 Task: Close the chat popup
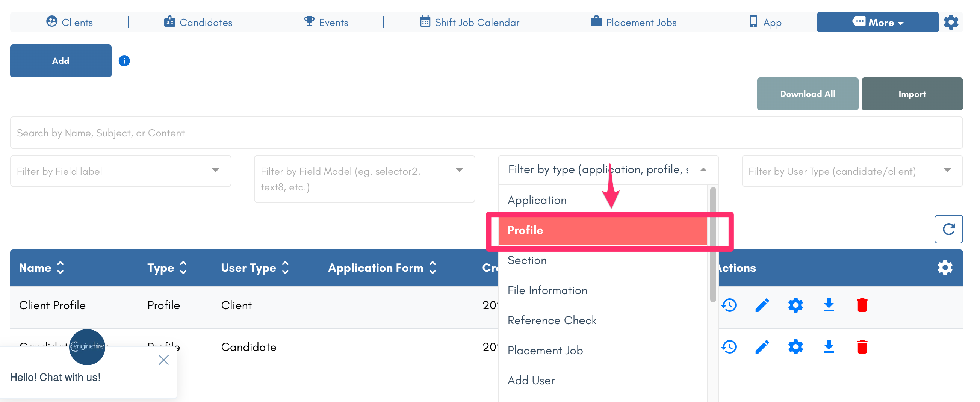[x=163, y=360]
